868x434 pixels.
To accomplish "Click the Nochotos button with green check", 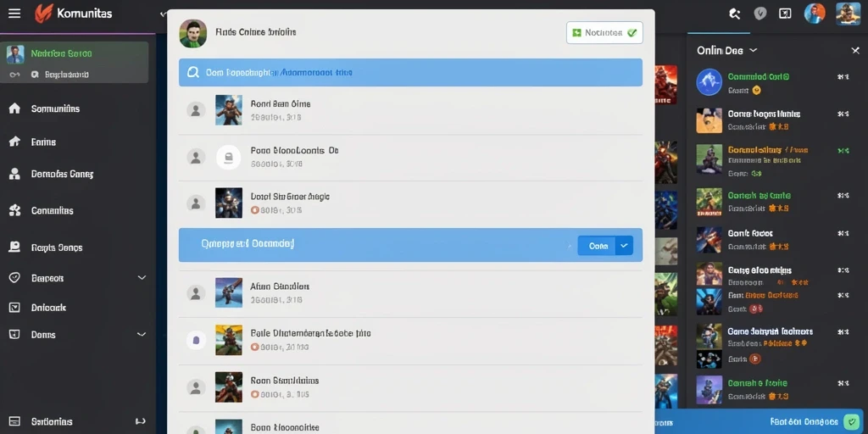I will pyautogui.click(x=604, y=33).
